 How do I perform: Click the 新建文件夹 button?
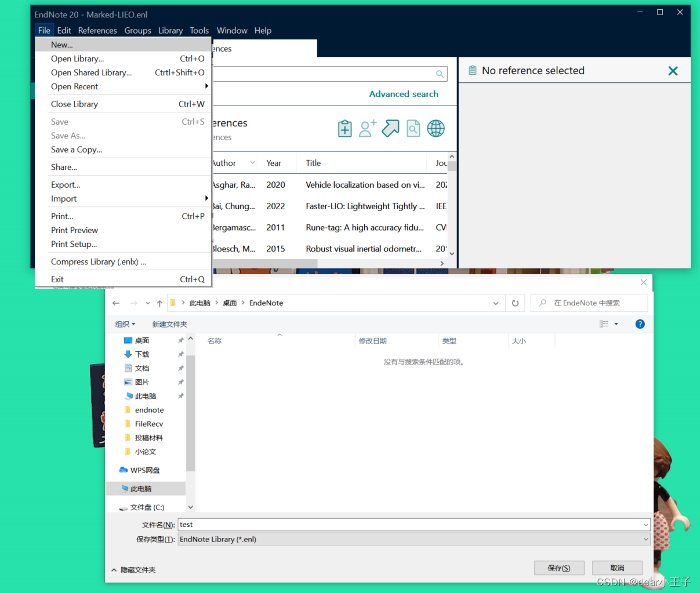169,324
